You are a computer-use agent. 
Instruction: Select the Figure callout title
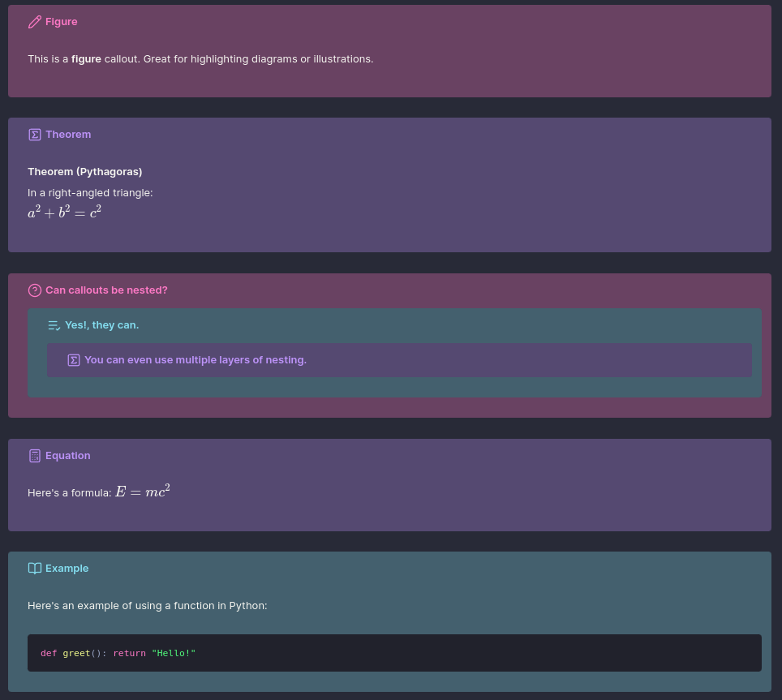click(62, 22)
